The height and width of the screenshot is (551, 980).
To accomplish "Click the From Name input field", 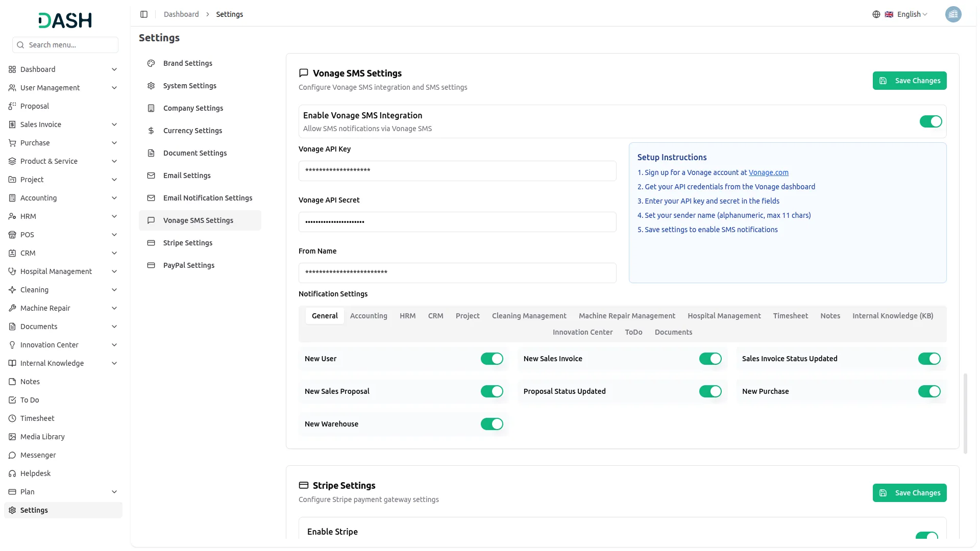I will pos(457,273).
